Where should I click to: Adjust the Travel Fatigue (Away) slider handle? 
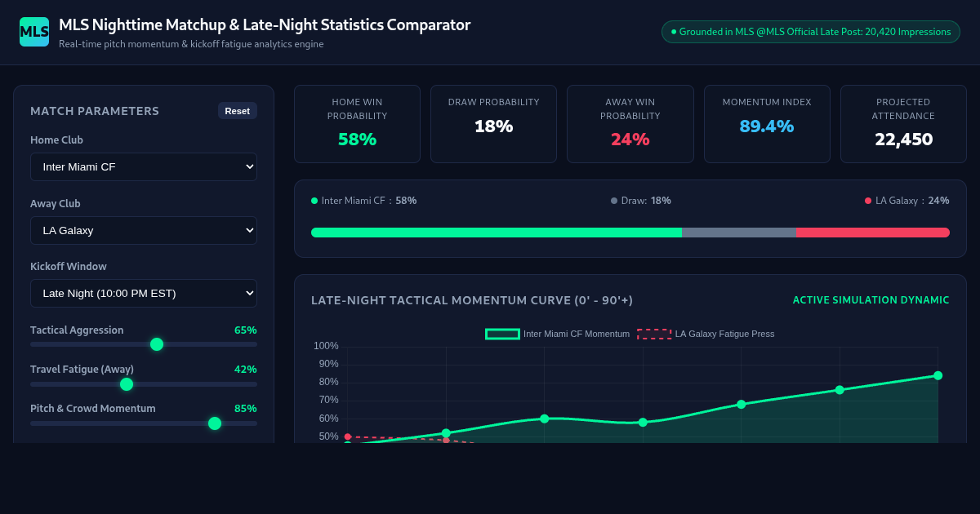pos(127,384)
